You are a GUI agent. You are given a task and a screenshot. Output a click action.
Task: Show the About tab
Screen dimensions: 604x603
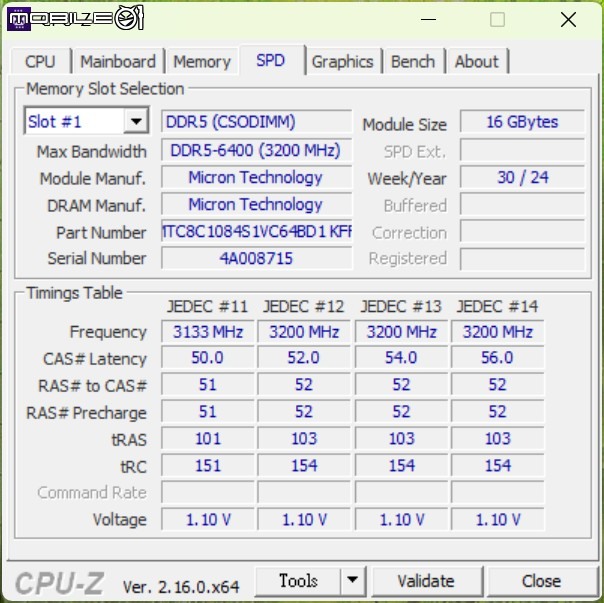click(477, 62)
